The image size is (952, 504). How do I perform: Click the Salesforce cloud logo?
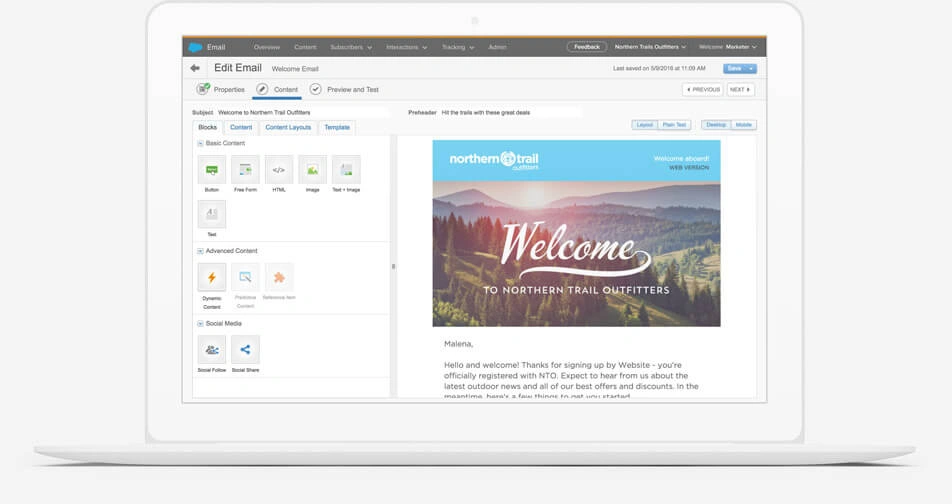[196, 47]
